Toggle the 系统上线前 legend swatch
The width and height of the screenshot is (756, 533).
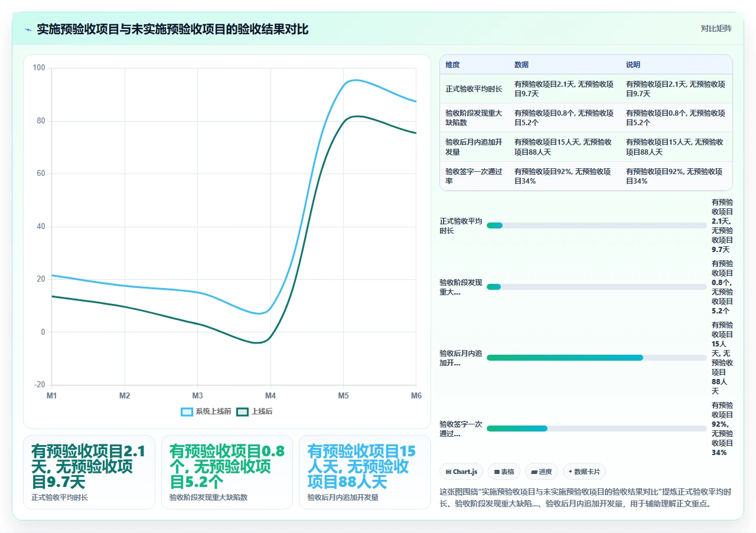coord(187,411)
